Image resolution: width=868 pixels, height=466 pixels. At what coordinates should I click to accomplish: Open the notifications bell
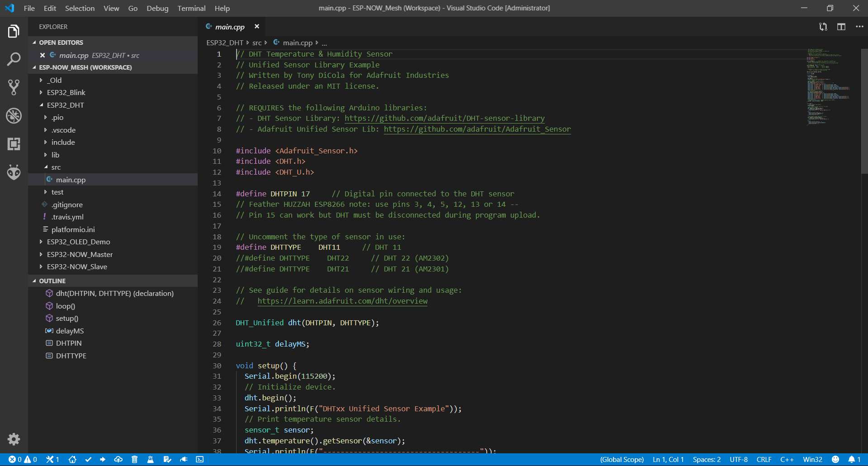coord(852,459)
